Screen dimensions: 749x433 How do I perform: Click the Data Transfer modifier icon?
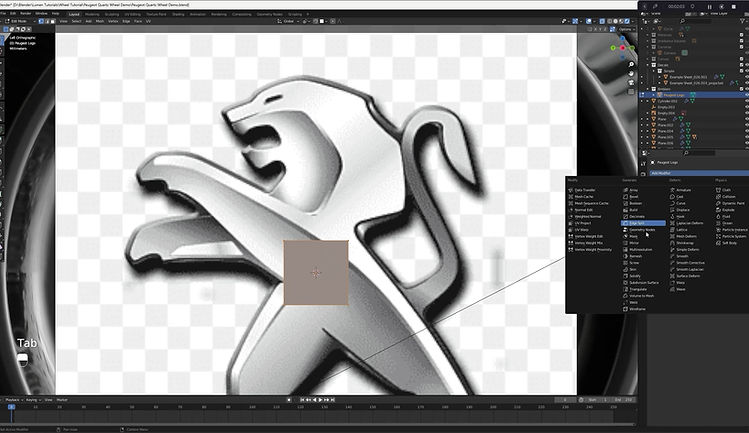tap(570, 190)
